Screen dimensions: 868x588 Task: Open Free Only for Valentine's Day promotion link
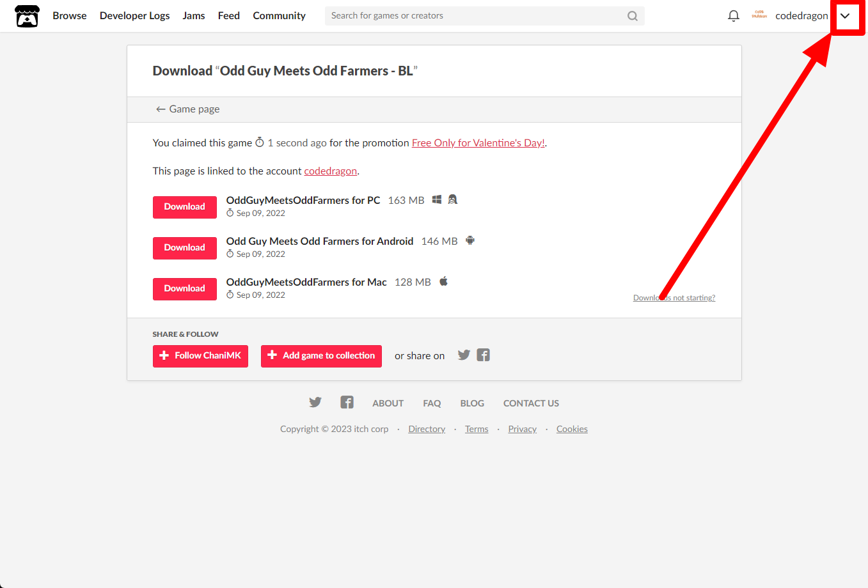(478, 143)
